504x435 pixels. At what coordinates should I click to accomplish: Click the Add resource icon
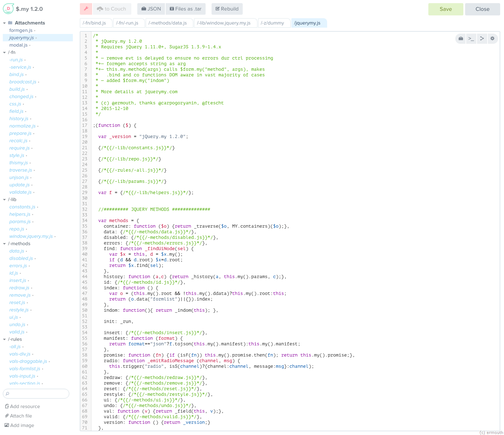[x=7, y=406]
